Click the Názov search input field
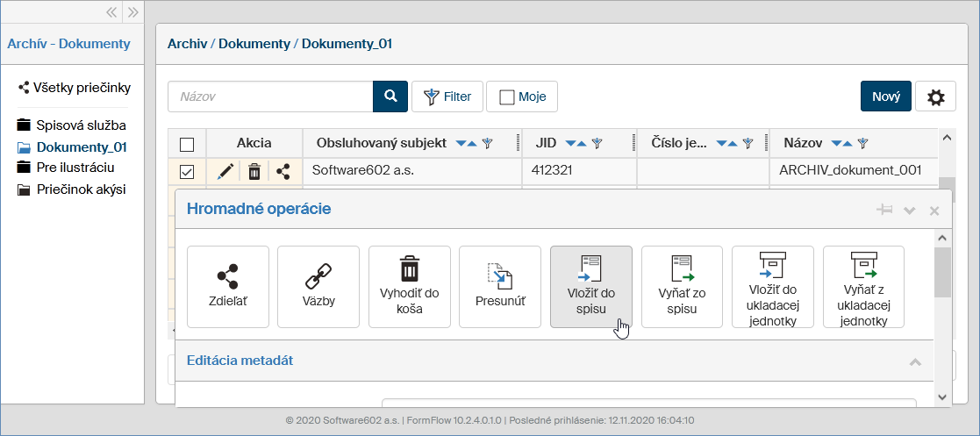 [270, 96]
